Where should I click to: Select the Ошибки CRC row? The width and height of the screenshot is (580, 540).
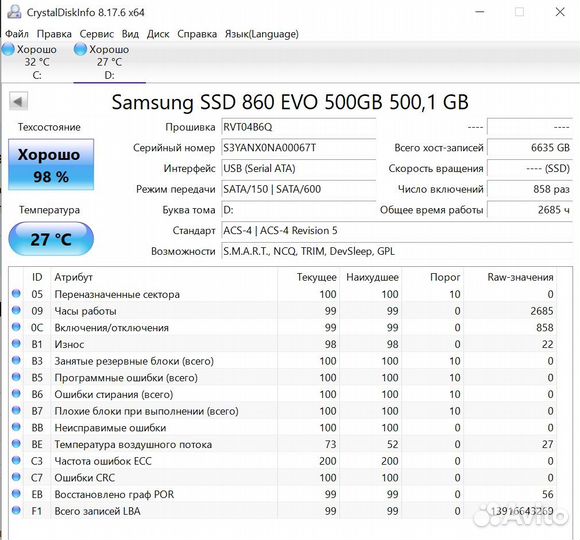283,478
